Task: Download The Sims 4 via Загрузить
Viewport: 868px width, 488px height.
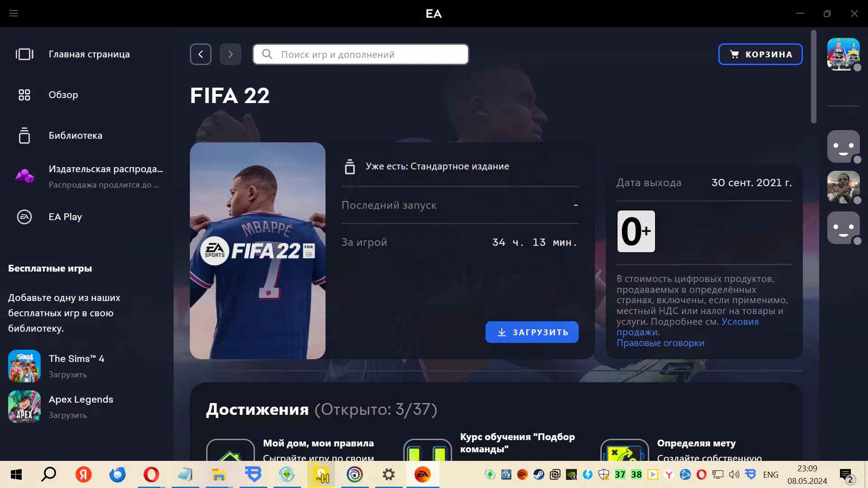Action: (x=68, y=375)
